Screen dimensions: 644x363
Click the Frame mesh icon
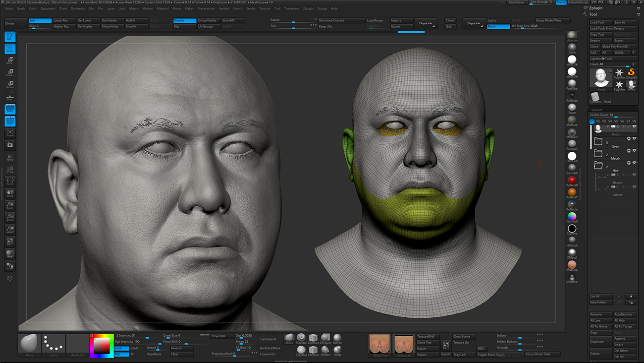click(10, 133)
